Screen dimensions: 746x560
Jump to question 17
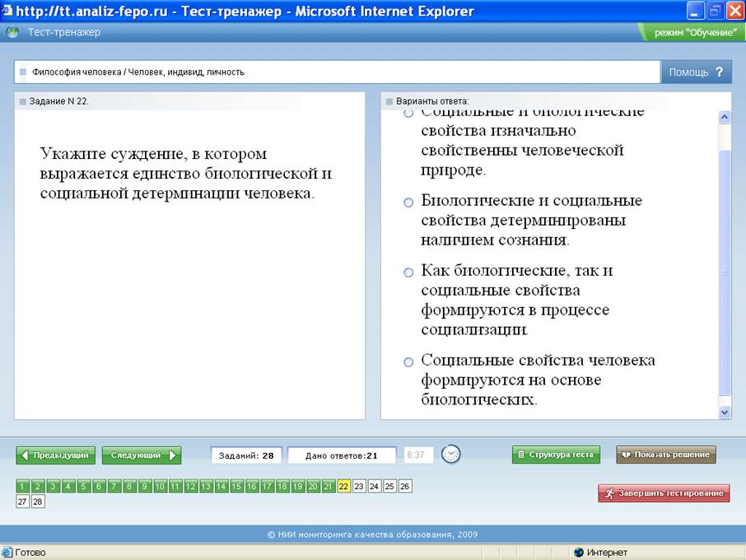(267, 486)
